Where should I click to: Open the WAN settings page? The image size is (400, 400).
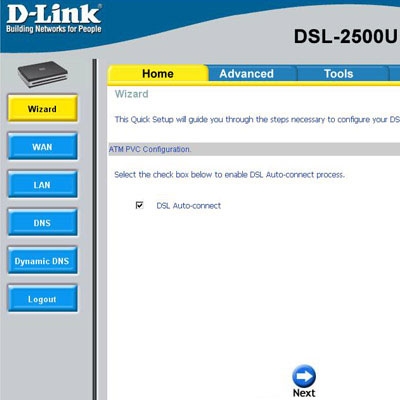(x=42, y=147)
